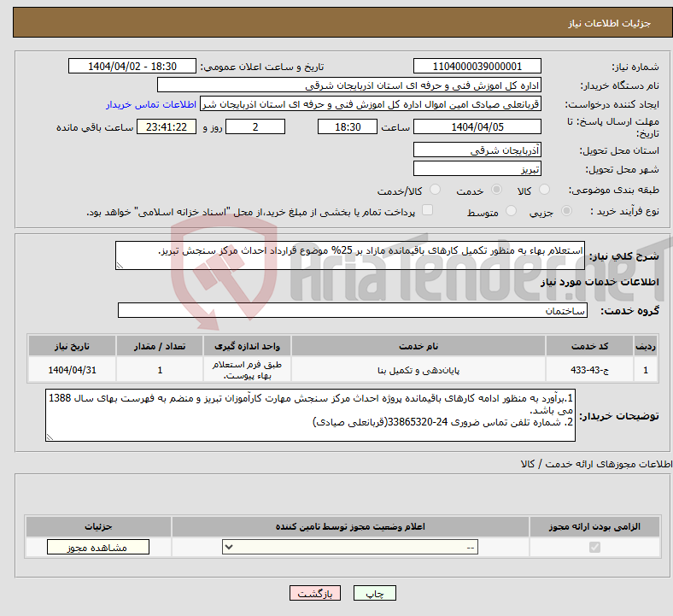Screen dimensions: 673x616
Task: Click the اعلام وضعیت مجوز column header
Action: pyautogui.click(x=350, y=526)
